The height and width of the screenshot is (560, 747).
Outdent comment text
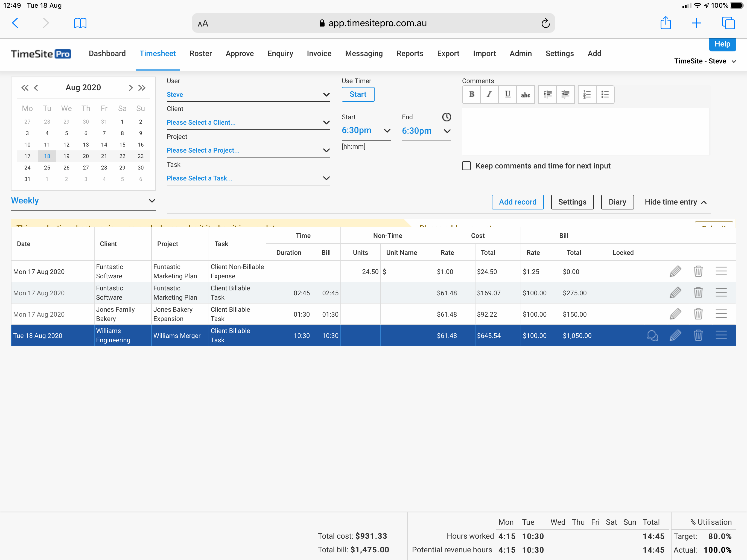point(565,95)
